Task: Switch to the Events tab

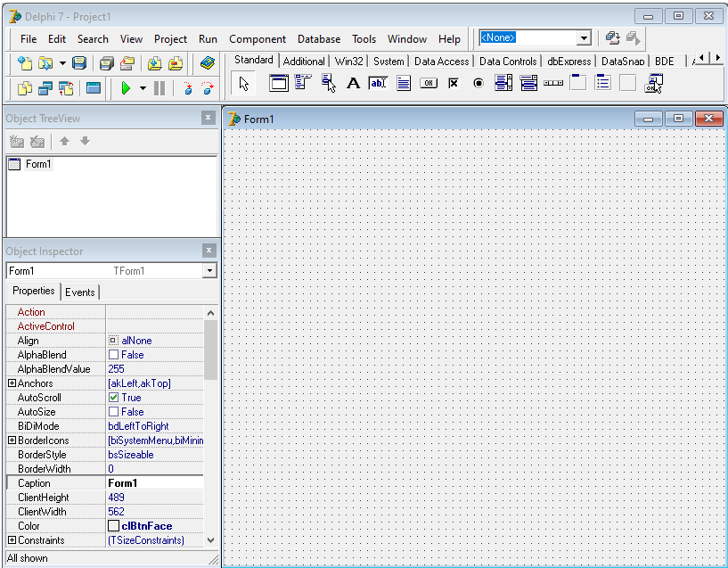Action: (x=80, y=292)
